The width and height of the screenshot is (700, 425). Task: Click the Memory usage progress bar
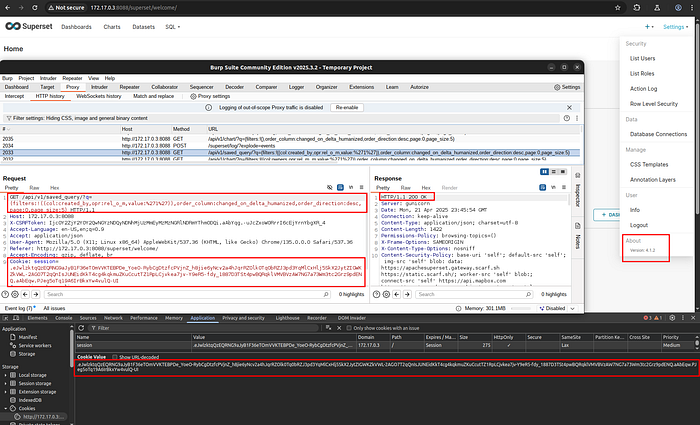click(x=521, y=308)
